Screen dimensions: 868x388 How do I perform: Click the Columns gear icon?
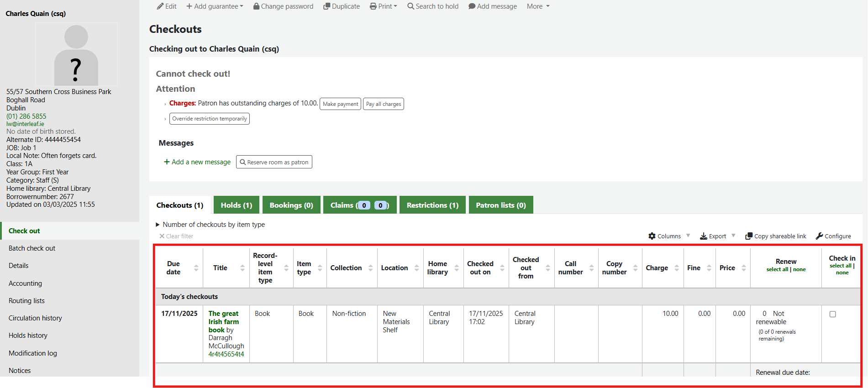pyautogui.click(x=652, y=236)
